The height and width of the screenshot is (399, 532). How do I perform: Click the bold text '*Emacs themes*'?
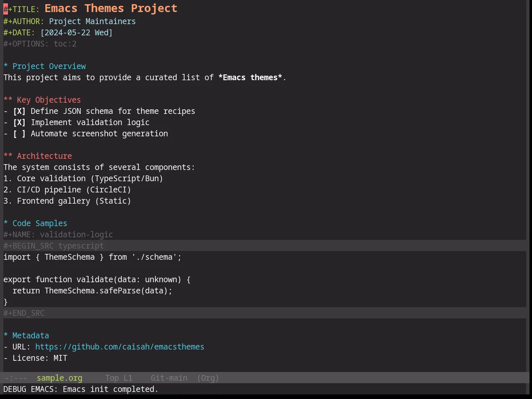[x=250, y=78]
